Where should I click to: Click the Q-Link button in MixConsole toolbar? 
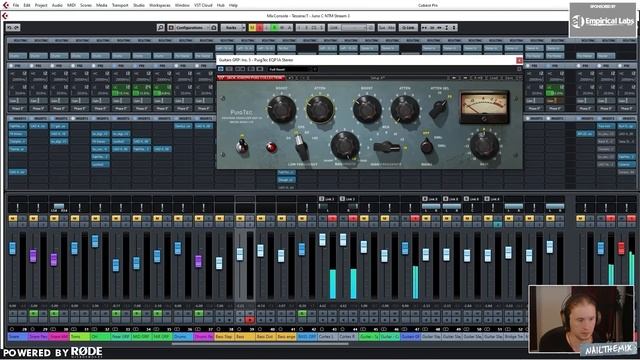click(408, 27)
